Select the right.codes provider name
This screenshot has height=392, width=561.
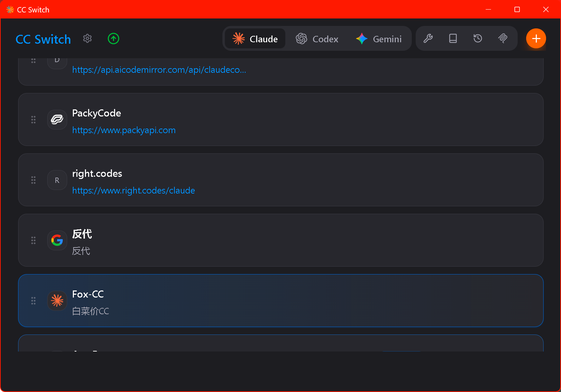(97, 174)
